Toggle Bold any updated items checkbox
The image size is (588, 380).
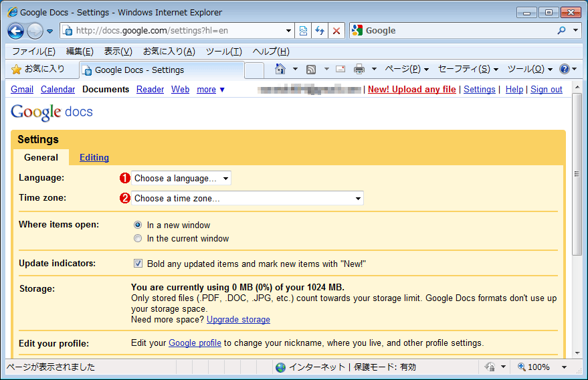(138, 264)
